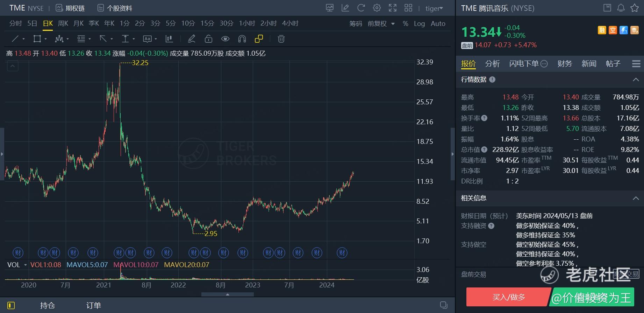Open the 财务 tab in the quote panel
The height and width of the screenshot is (313, 644).
tap(565, 64)
